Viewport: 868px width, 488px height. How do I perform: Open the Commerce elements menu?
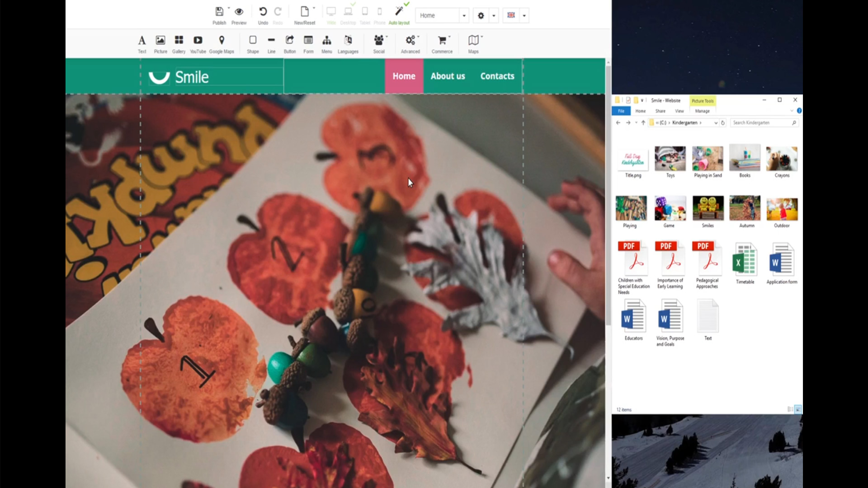[x=442, y=44]
